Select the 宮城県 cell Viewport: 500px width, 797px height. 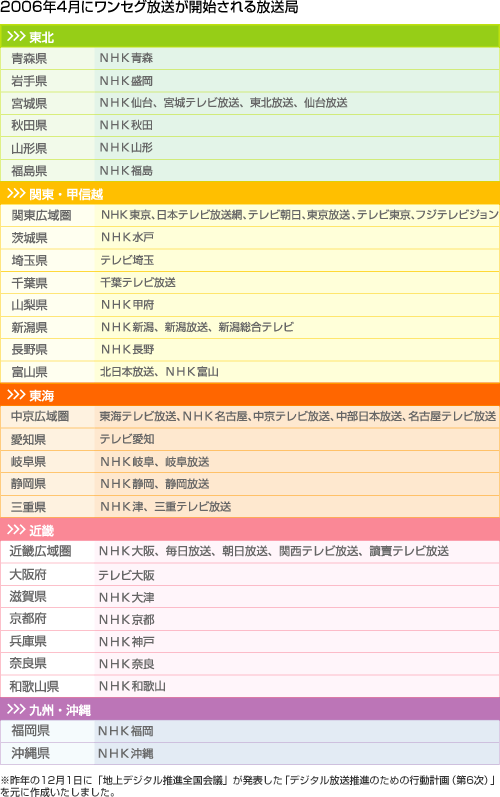(47, 103)
